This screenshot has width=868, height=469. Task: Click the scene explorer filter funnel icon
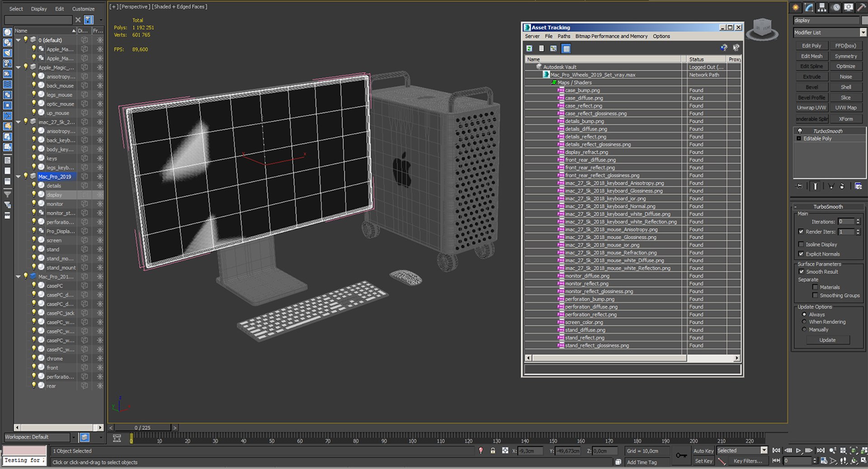click(7, 194)
